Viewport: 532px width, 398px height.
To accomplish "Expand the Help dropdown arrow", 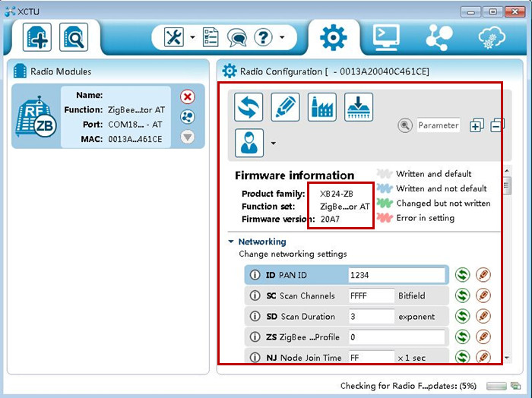I will pyautogui.click(x=282, y=37).
